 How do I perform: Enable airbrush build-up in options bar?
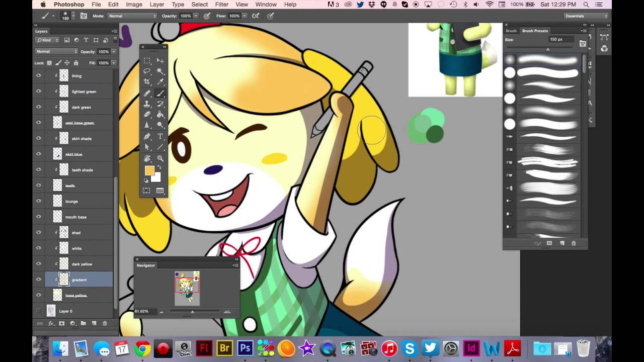tap(256, 16)
